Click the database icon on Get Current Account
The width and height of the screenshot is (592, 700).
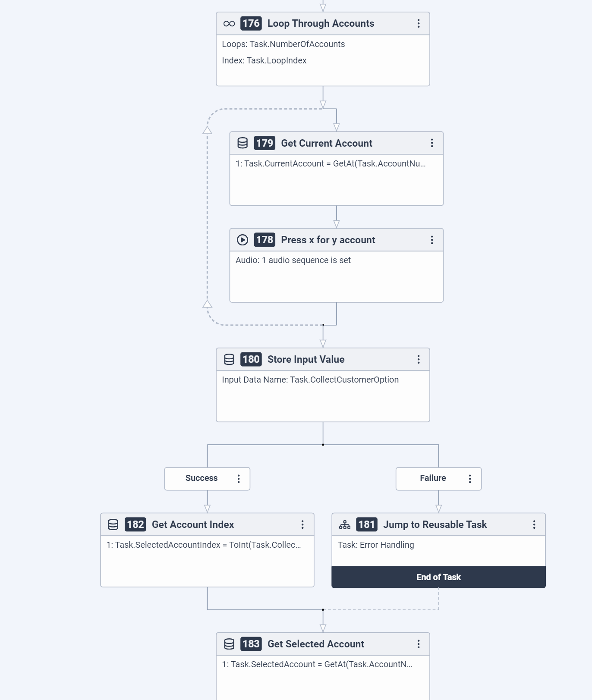(x=242, y=143)
